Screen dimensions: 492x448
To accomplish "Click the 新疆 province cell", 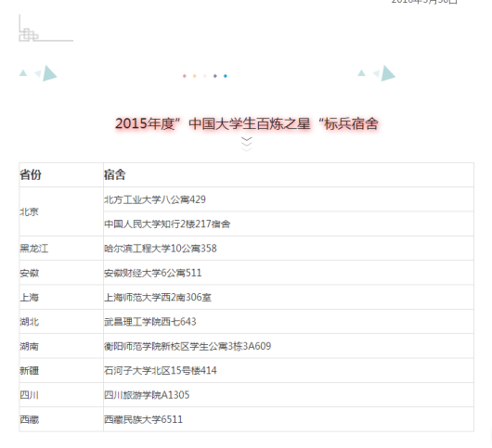I will [61, 371].
